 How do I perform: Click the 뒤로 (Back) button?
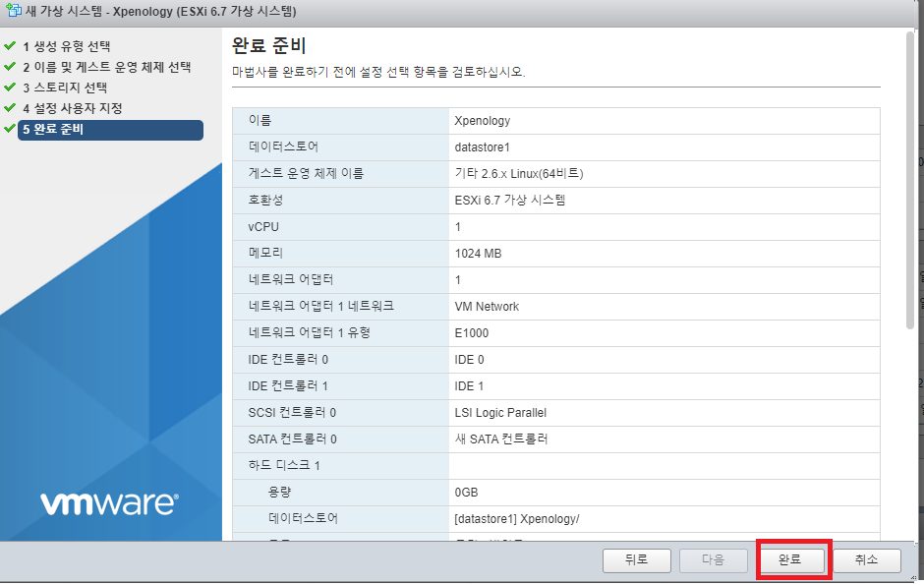coord(636,560)
